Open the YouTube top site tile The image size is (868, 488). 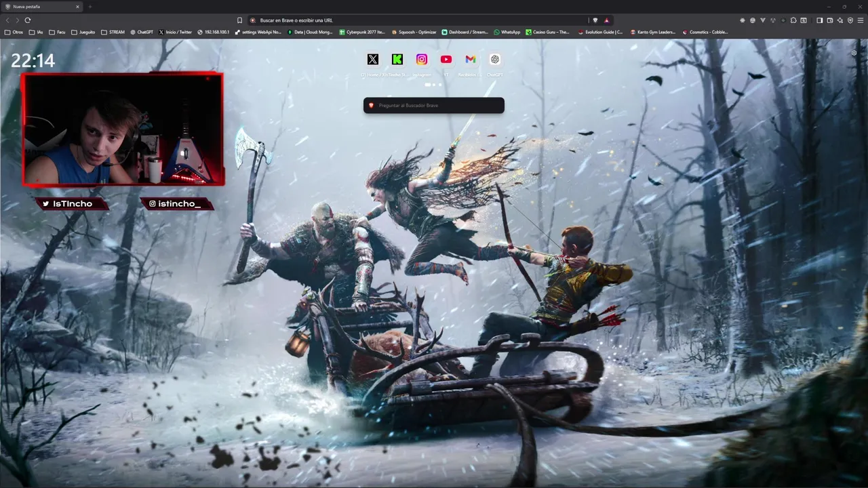pos(446,60)
